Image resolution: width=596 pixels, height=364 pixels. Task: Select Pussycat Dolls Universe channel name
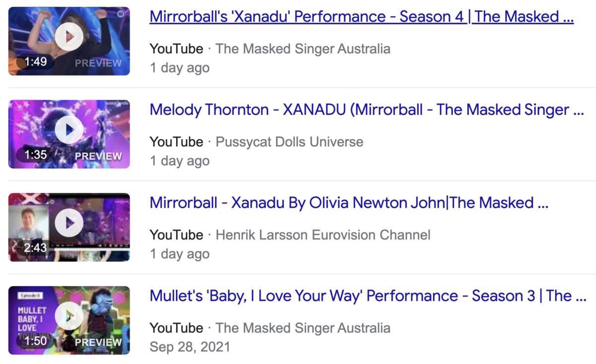pyautogui.click(x=290, y=142)
